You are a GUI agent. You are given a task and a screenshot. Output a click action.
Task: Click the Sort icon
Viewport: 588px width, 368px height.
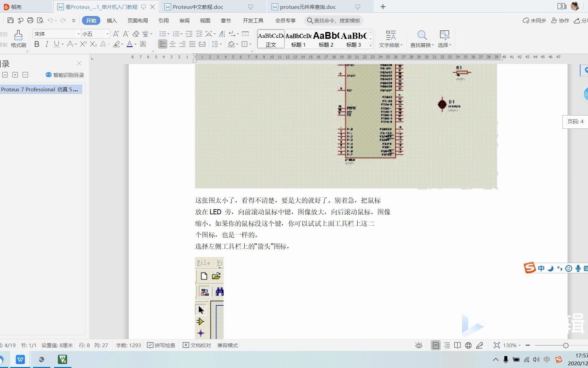[x=222, y=34]
